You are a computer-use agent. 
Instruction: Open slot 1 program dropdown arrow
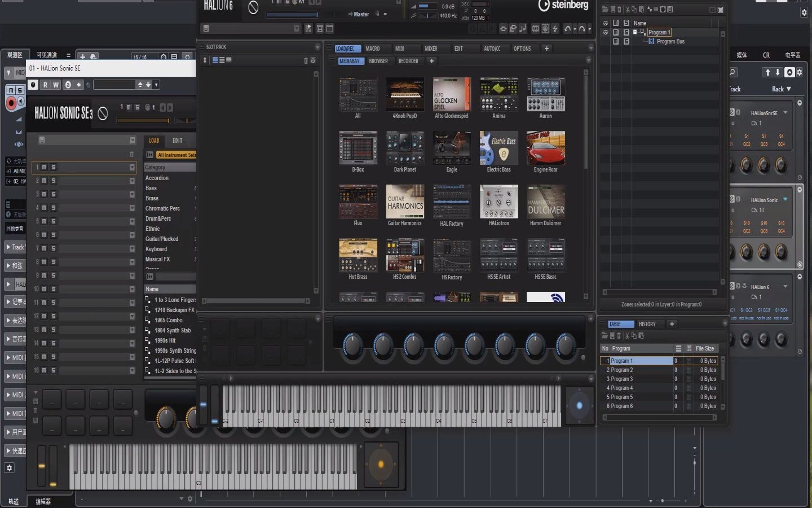(x=132, y=167)
